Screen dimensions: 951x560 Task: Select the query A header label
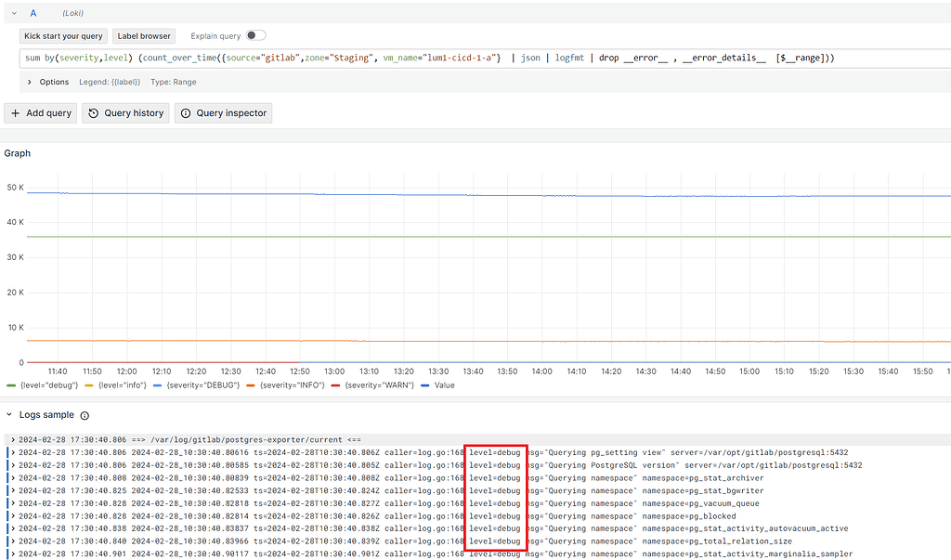click(33, 13)
